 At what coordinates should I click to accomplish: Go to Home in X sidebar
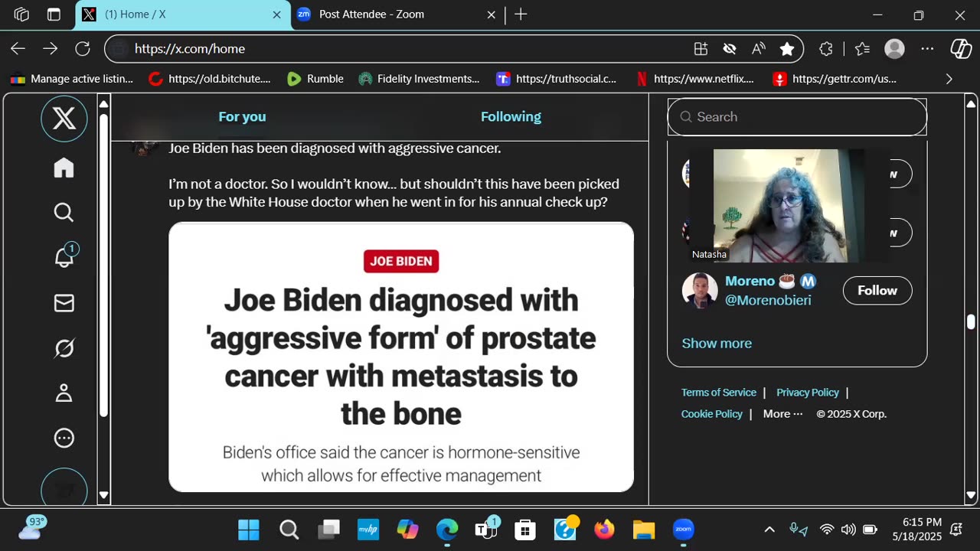click(64, 168)
